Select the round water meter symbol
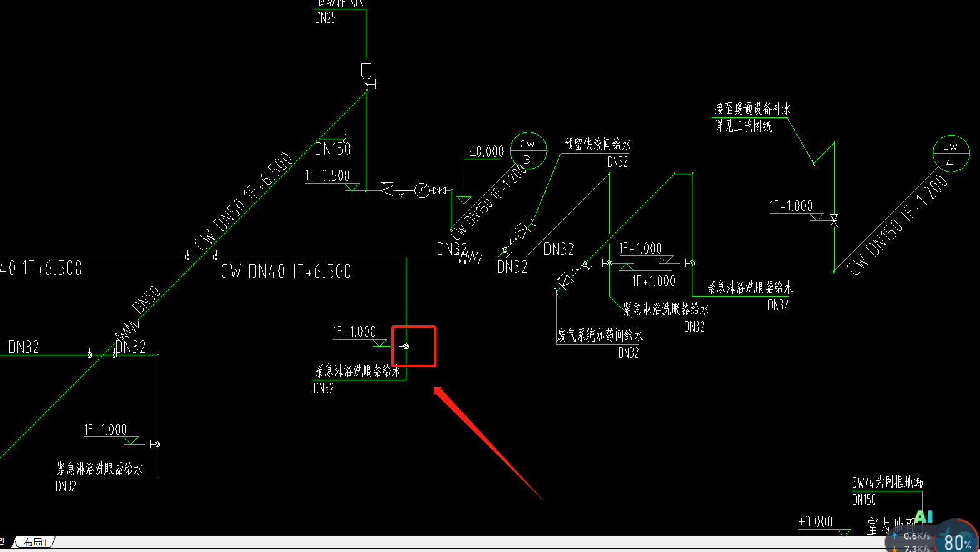The image size is (980, 552). point(422,190)
